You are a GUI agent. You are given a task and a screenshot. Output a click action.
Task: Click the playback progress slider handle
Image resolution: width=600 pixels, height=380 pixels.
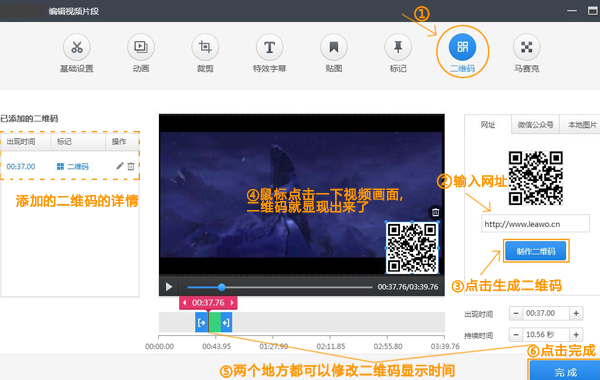click(x=222, y=287)
